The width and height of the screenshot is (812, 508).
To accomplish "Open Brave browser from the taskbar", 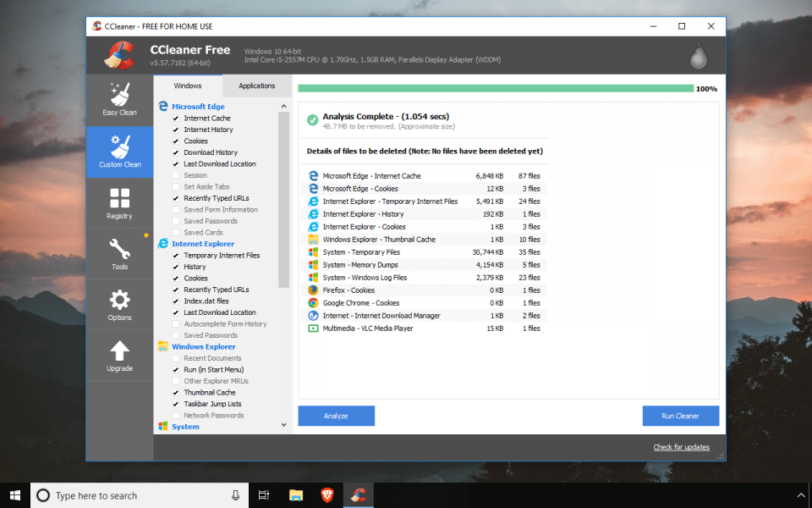I will click(x=327, y=495).
